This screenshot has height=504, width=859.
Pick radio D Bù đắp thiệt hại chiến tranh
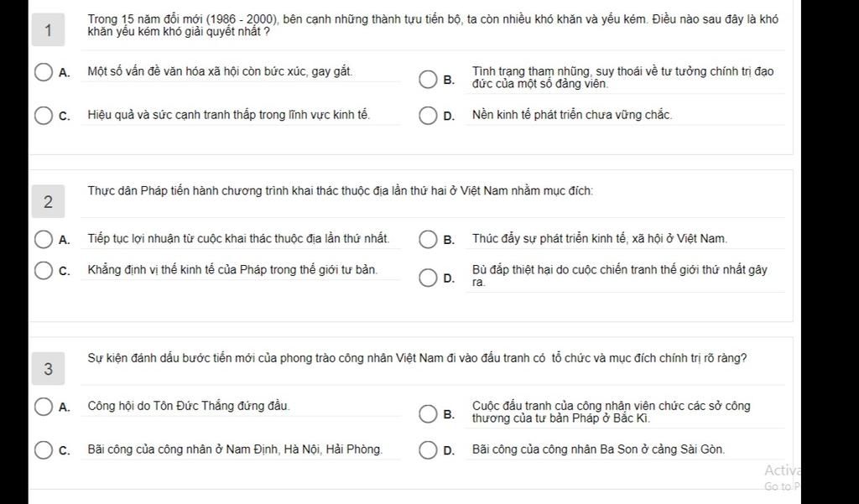tap(428, 278)
